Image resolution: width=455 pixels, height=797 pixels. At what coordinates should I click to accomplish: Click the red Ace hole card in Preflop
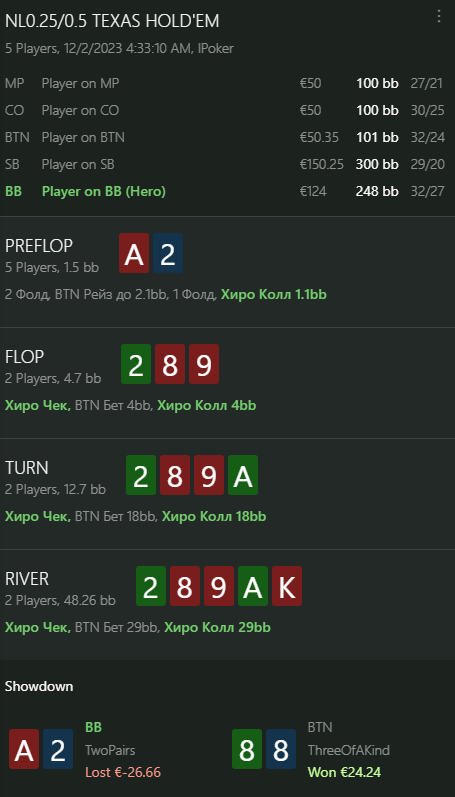point(134,253)
